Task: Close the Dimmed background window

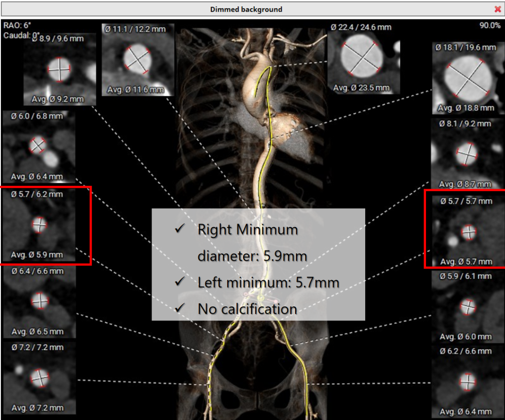Action: (x=498, y=9)
